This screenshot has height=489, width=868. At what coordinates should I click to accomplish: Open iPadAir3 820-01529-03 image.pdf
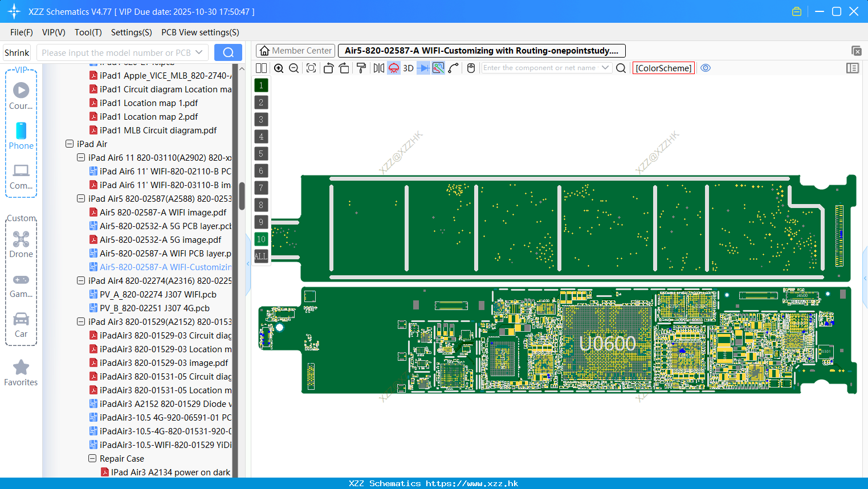158,362
